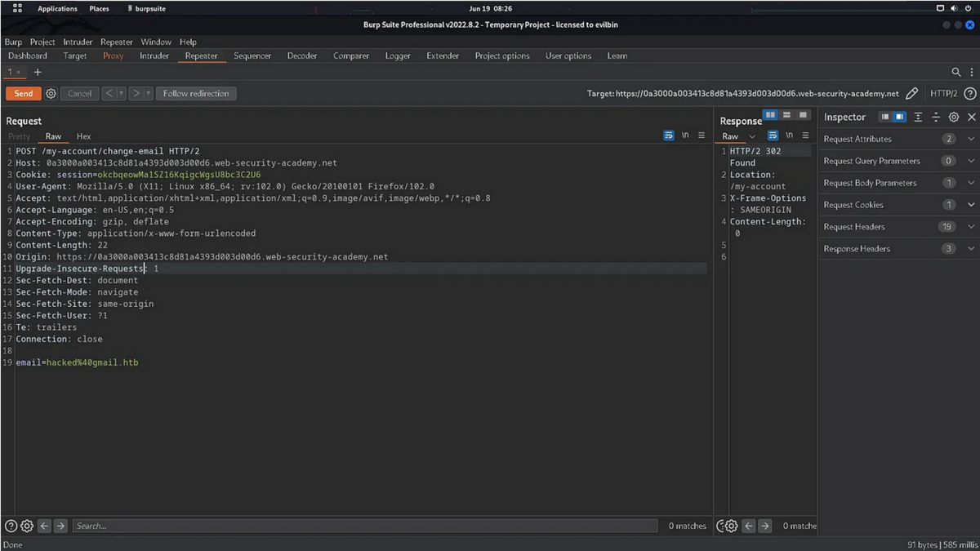Screen dimensions: 980x551
Task: Open help icon next to HTTP/2
Action: [970, 94]
